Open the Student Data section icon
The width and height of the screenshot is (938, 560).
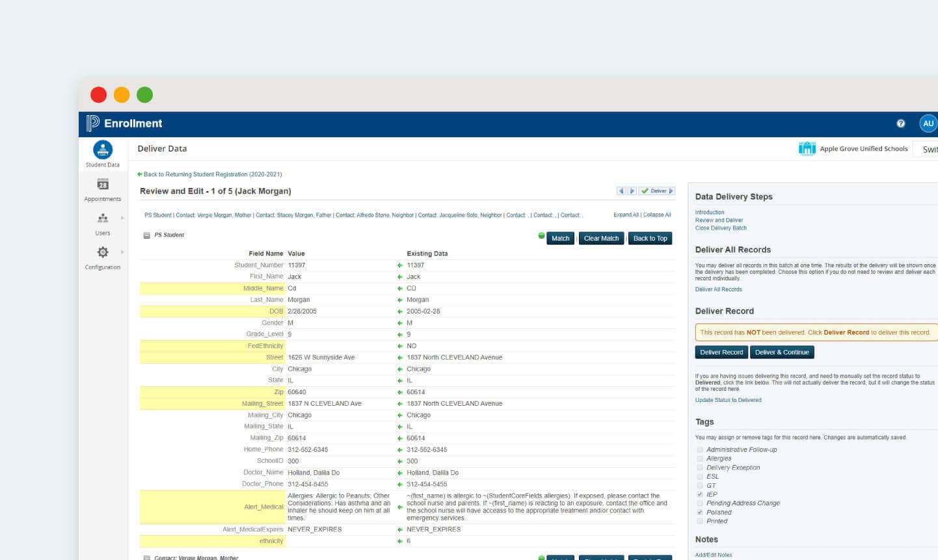[101, 150]
